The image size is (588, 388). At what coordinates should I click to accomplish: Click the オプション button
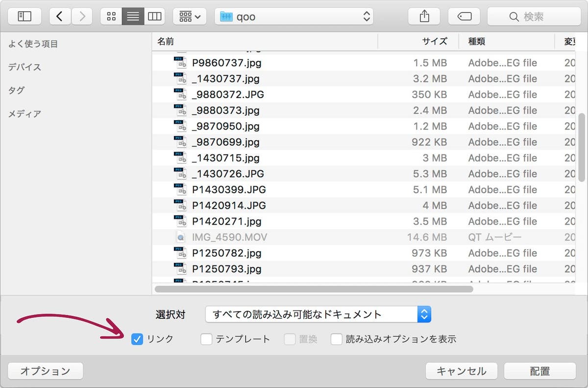coord(45,371)
